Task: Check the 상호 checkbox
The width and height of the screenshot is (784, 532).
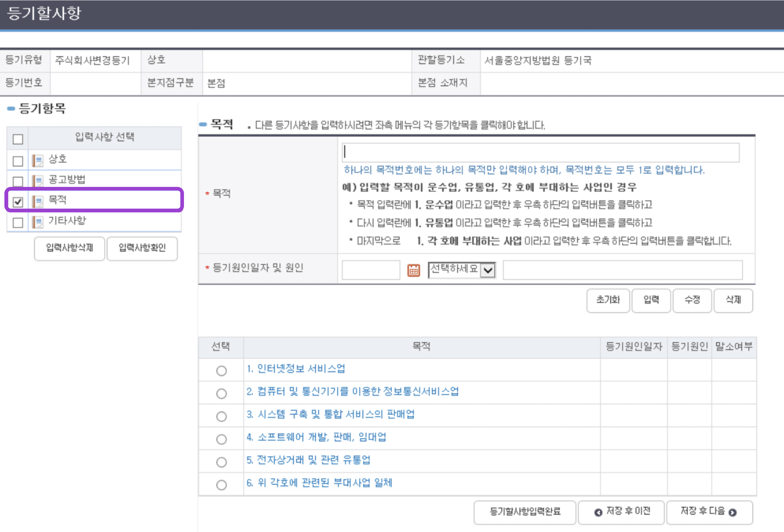Action: pyautogui.click(x=18, y=161)
